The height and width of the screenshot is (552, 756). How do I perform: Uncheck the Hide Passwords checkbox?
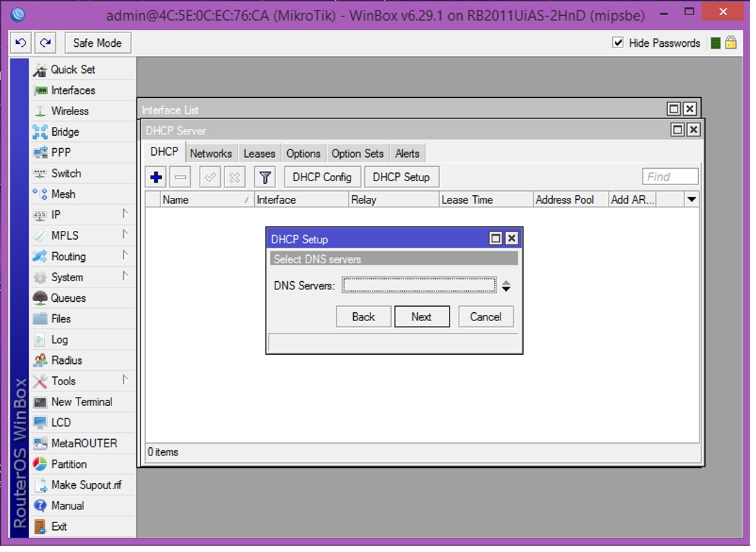pyautogui.click(x=618, y=43)
